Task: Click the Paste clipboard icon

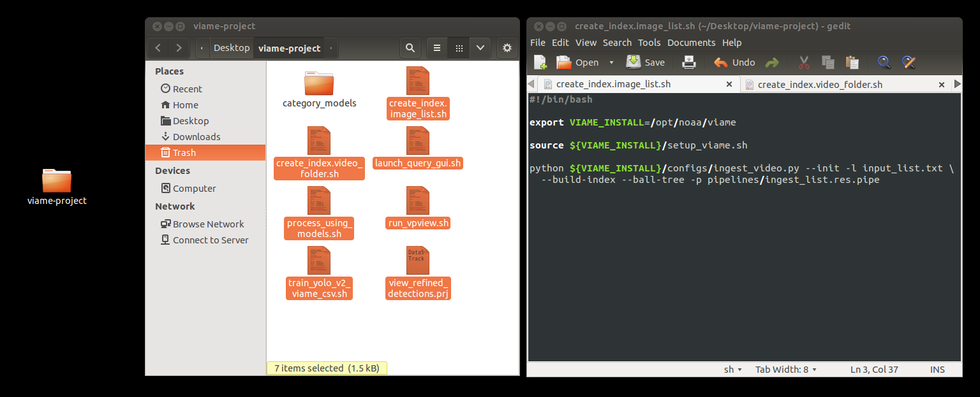Action: [852, 62]
